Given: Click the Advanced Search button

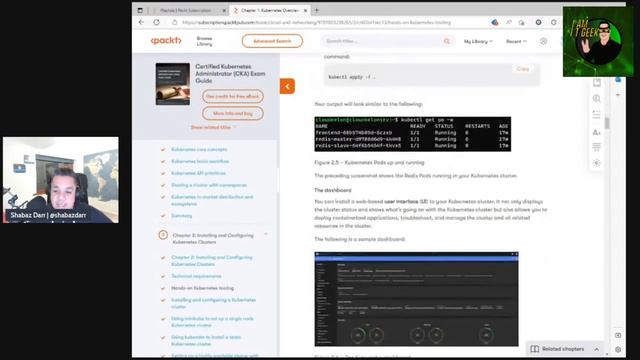Looking at the screenshot, I should 272,41.
